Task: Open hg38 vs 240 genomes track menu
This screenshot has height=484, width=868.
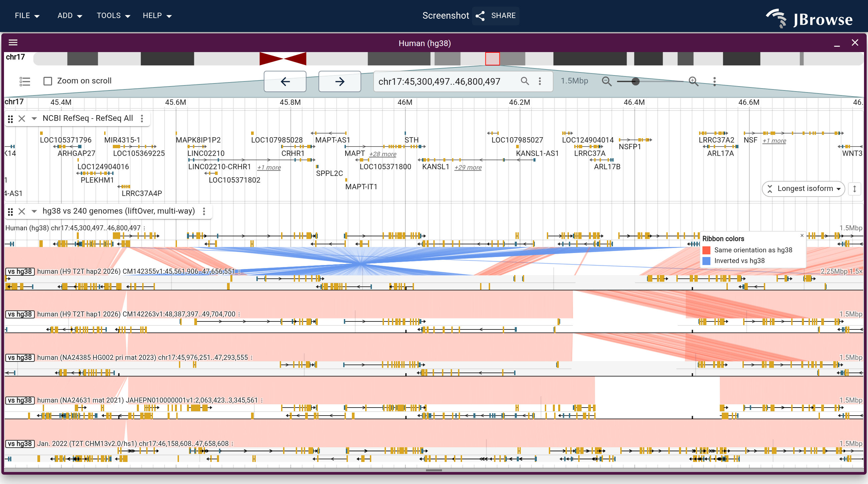Action: tap(204, 211)
